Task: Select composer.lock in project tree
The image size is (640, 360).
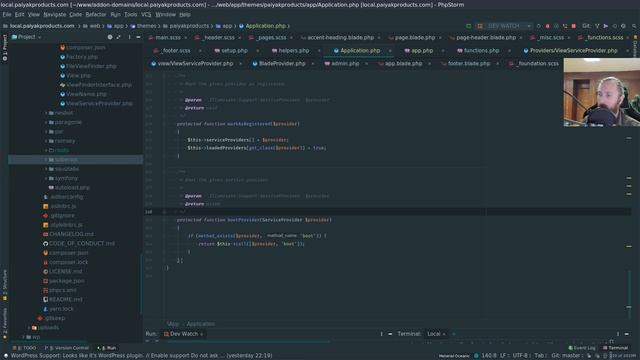Action: [x=69, y=262]
